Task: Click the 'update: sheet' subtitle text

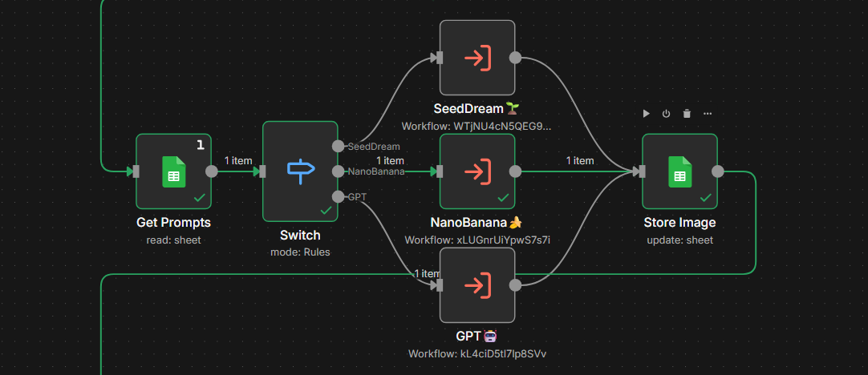Action: point(679,240)
